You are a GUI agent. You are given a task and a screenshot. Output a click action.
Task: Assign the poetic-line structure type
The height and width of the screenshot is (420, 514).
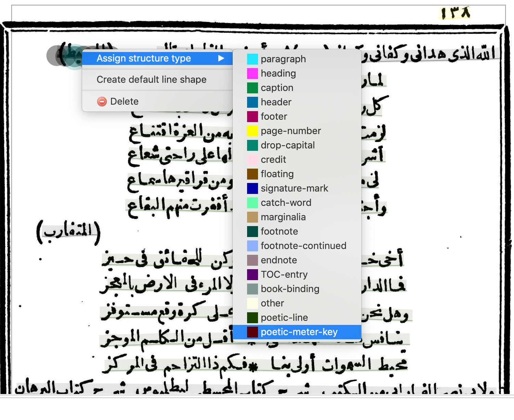[x=297, y=318]
